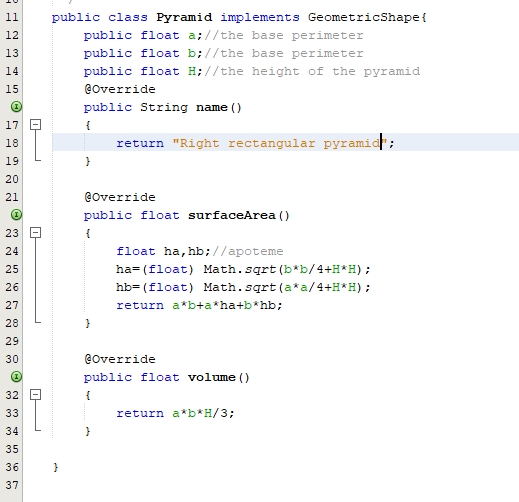
Task: Click the volume method name
Action: pos(212,377)
